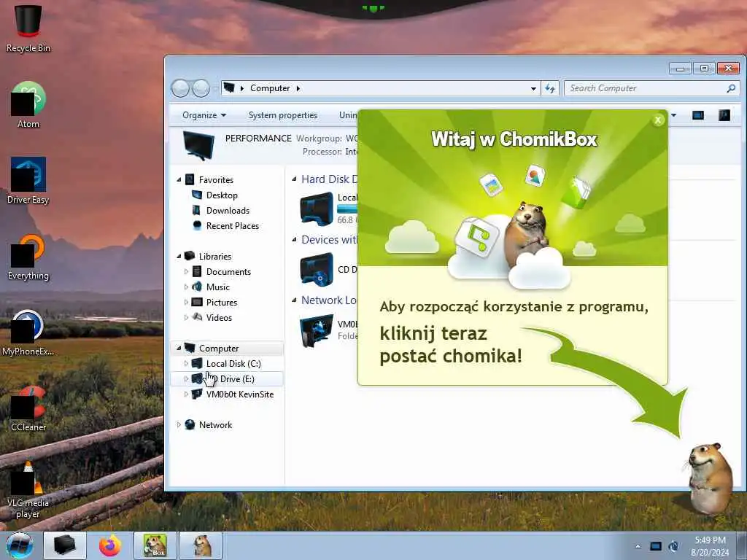This screenshot has height=560, width=747.
Task: Click the power icon in system tray
Action: click(673, 546)
